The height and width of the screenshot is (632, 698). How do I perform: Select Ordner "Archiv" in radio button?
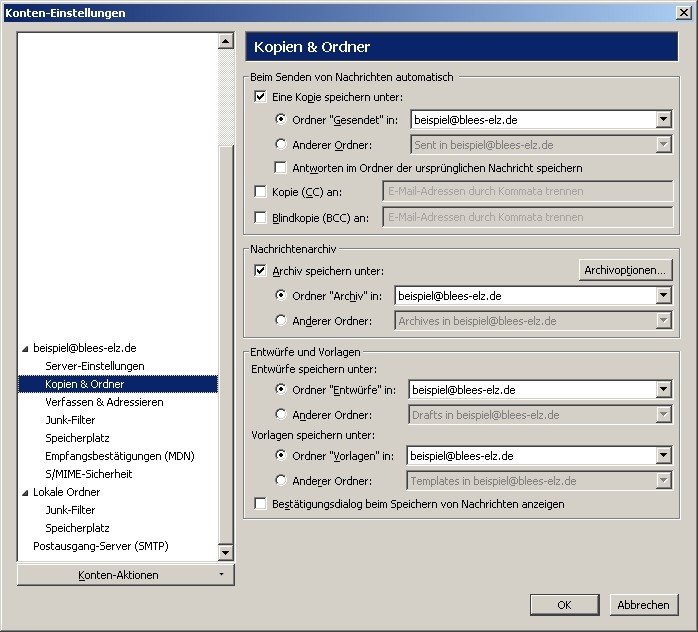point(280,295)
